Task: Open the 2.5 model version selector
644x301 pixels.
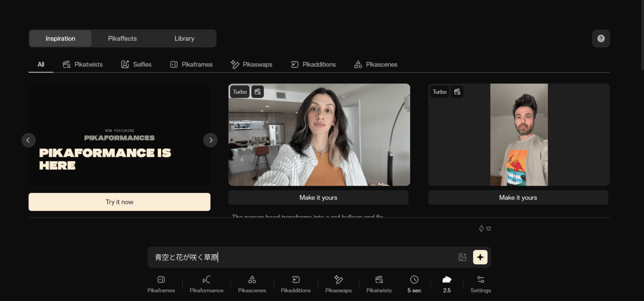Action: coord(447,284)
